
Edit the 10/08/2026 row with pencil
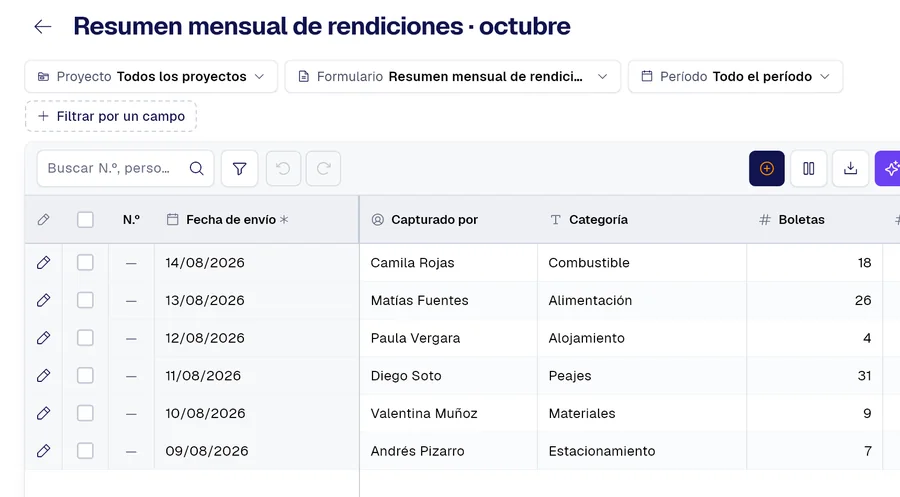(43, 413)
